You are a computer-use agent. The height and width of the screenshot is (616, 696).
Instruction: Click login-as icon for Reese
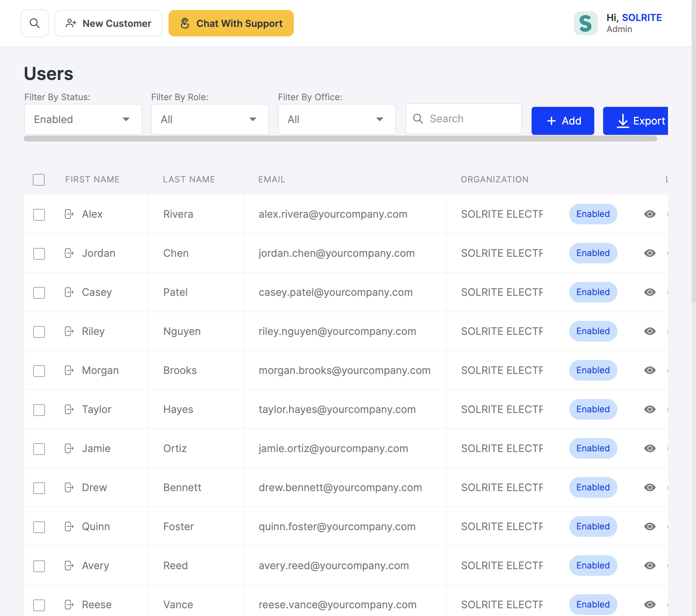pyautogui.click(x=69, y=605)
